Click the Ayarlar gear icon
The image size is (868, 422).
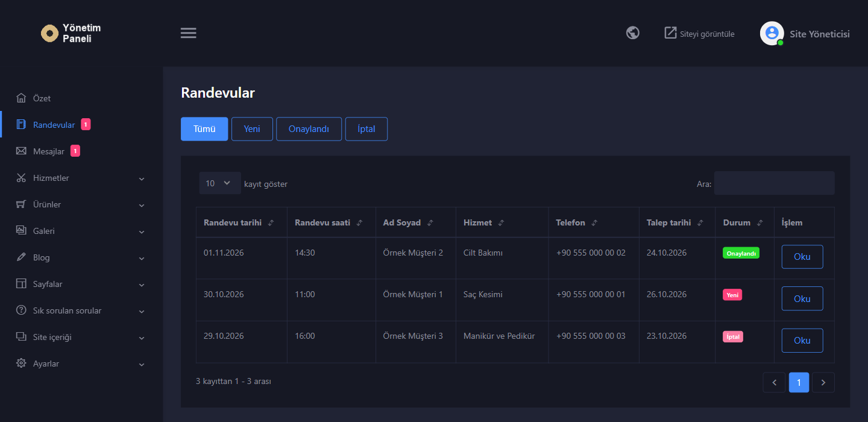click(x=22, y=364)
